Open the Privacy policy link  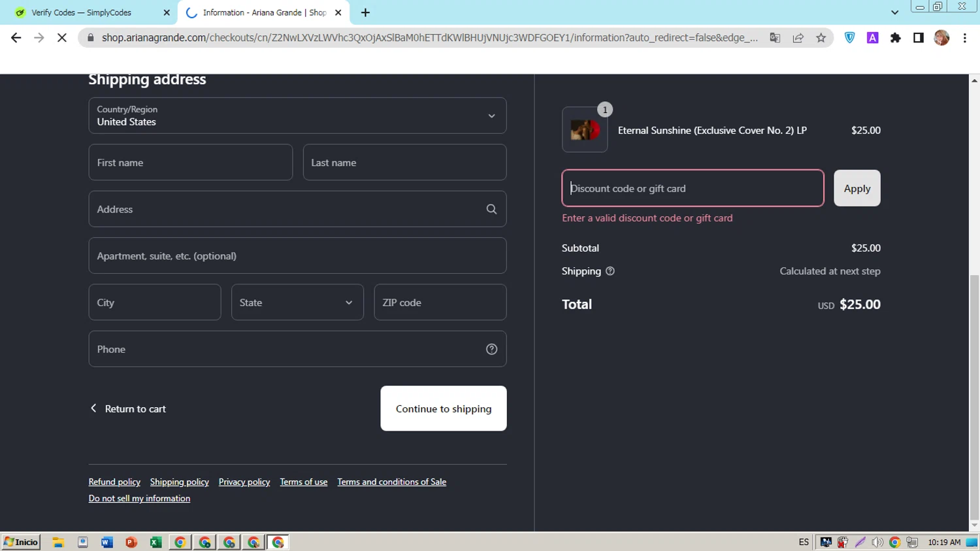point(244,482)
